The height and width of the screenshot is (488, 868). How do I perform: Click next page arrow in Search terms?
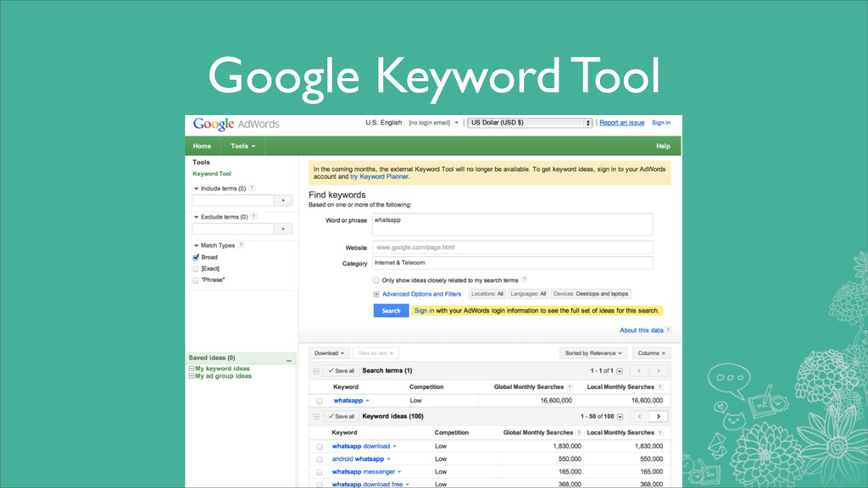(658, 371)
